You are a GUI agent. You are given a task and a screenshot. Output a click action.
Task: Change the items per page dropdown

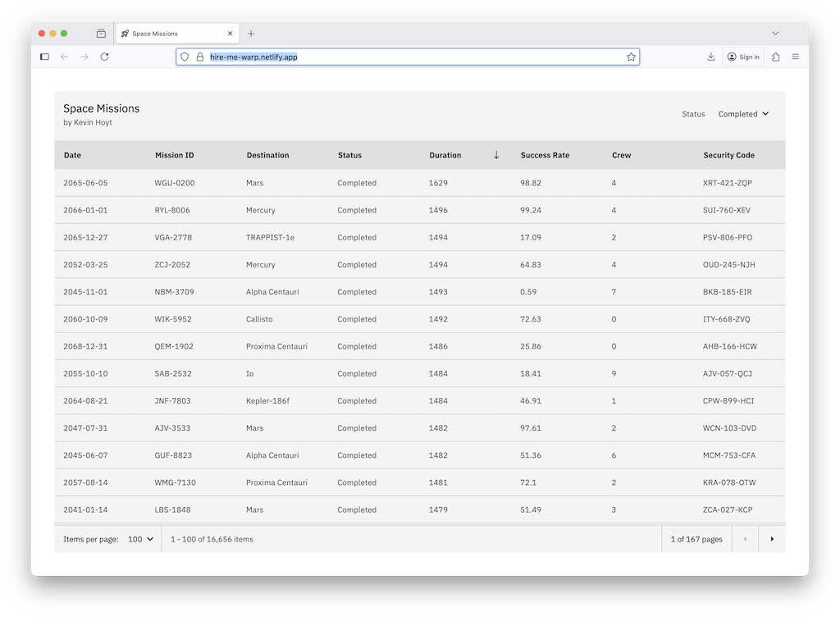(140, 539)
